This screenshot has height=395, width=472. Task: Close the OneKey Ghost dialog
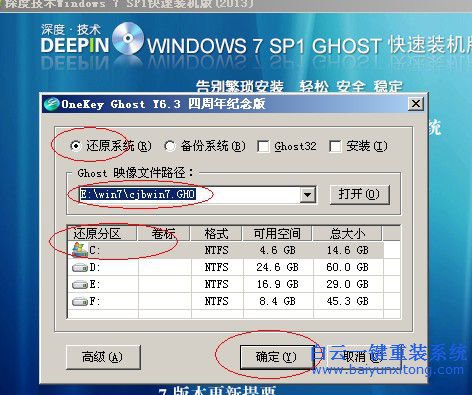[416, 104]
